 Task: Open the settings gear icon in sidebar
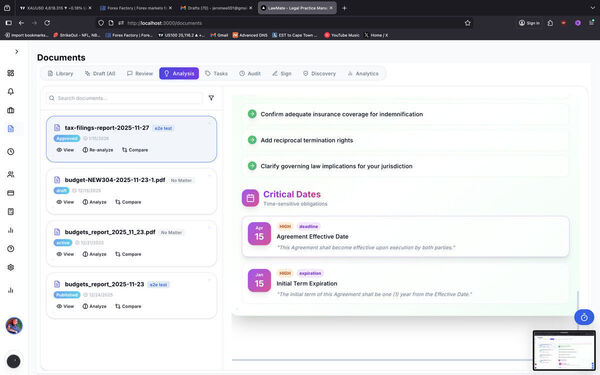(11, 267)
